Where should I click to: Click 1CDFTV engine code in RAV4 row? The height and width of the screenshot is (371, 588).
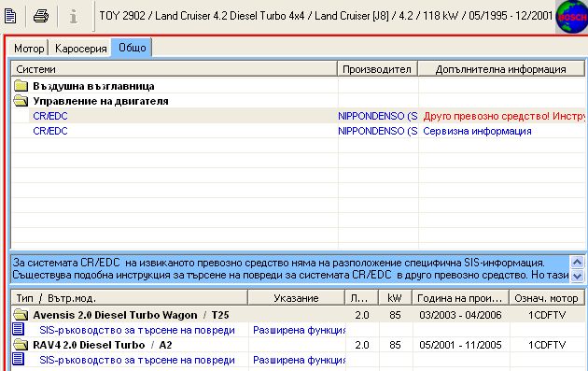547,345
